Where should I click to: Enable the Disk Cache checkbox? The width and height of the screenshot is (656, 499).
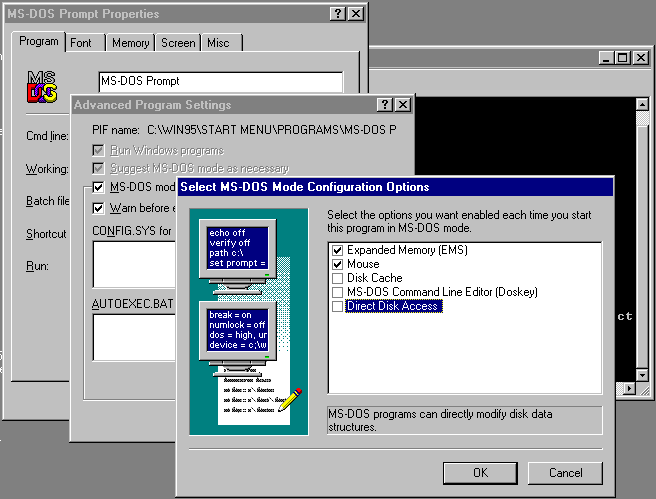(x=338, y=278)
